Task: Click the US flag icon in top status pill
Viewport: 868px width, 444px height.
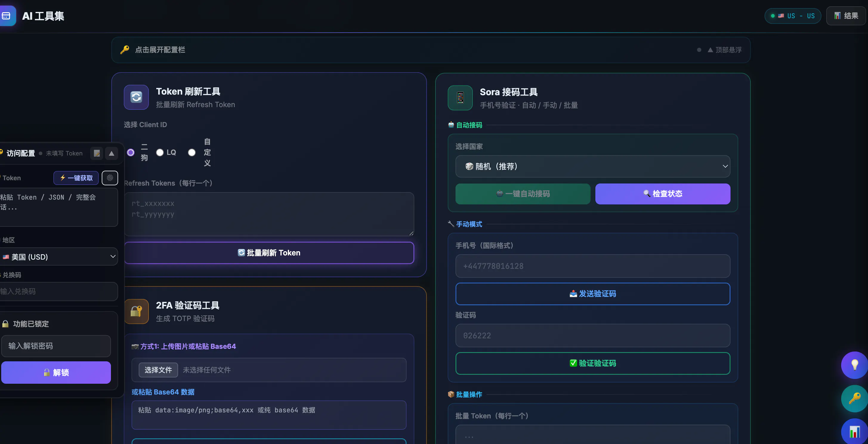Action: (781, 16)
